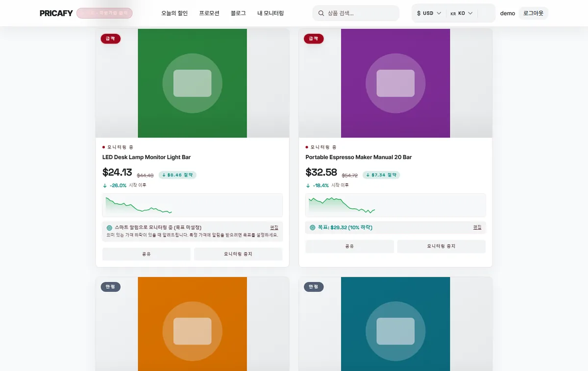Click the 로그아웃 button

(x=533, y=13)
